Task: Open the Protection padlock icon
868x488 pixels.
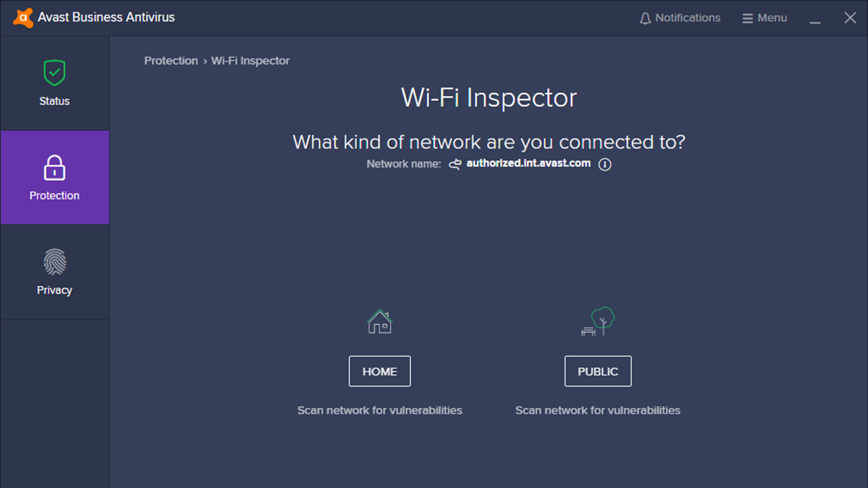Action: (54, 167)
